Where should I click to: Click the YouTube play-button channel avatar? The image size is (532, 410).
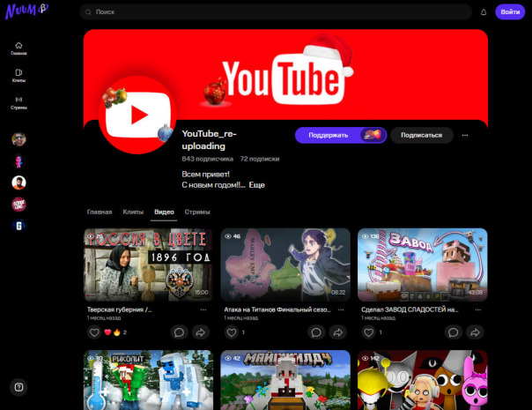137,115
